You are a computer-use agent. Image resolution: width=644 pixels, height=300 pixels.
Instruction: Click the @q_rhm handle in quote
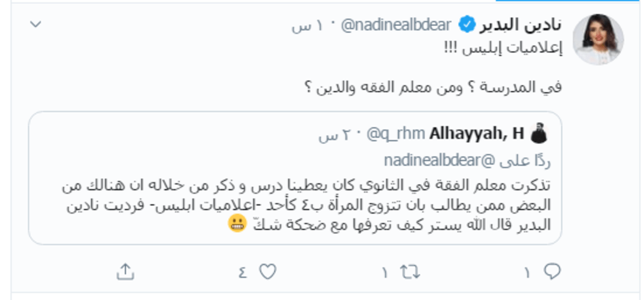tap(395, 134)
